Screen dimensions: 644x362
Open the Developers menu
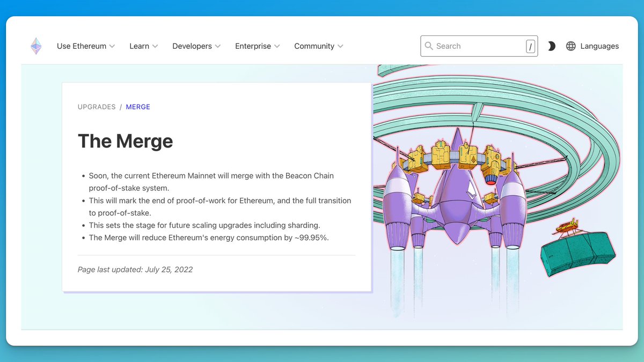[196, 46]
